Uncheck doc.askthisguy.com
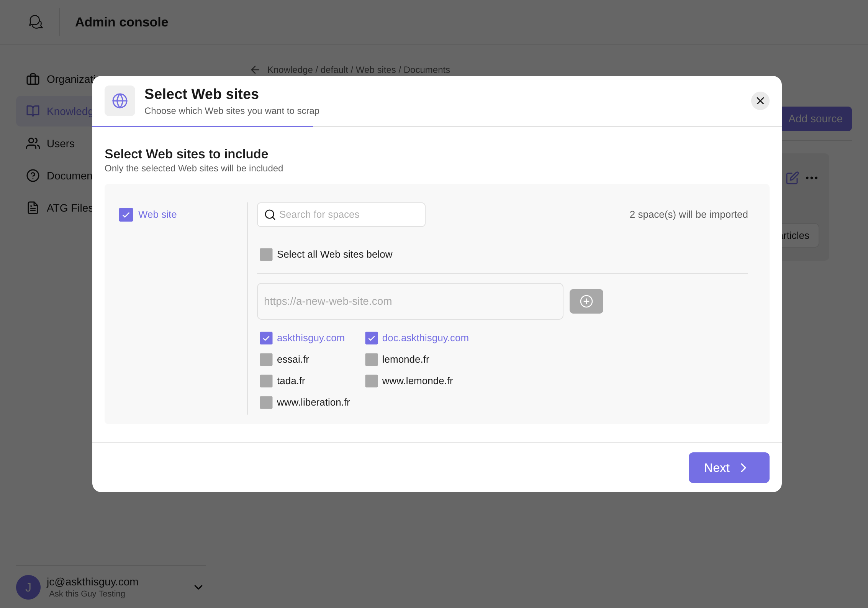 pos(371,338)
